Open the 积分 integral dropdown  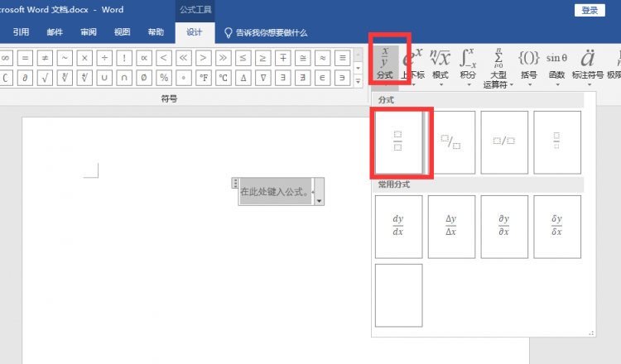click(468, 65)
